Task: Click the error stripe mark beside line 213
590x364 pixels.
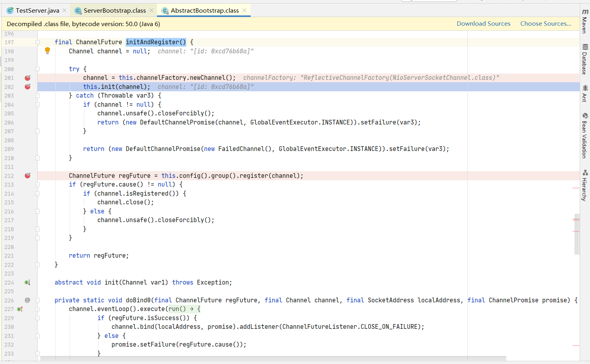Action: coord(576,188)
